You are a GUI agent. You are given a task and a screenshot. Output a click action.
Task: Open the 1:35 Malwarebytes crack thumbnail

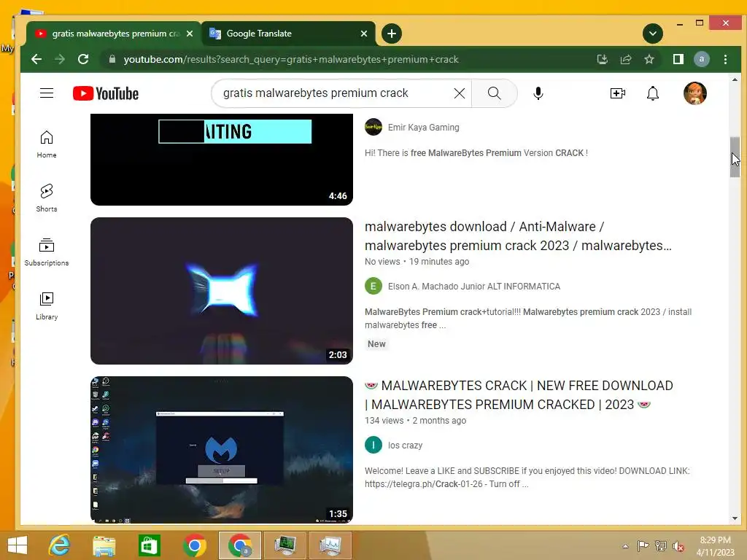(x=222, y=450)
